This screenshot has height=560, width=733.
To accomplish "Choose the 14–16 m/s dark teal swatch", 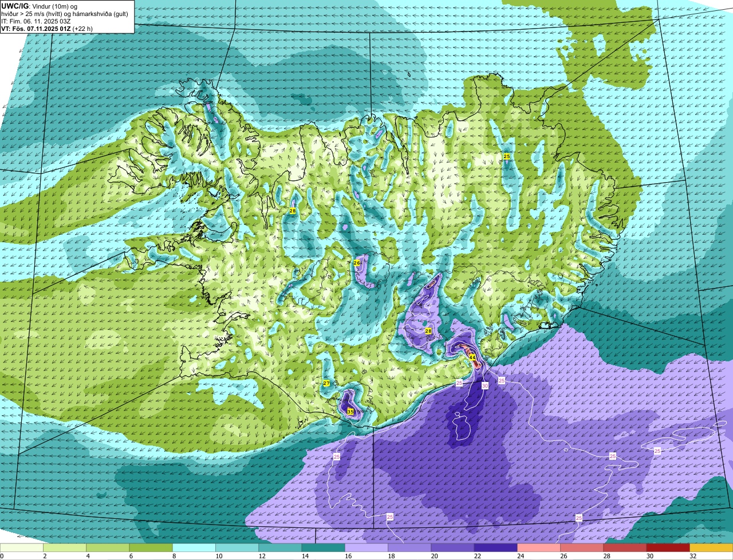I will click(324, 547).
